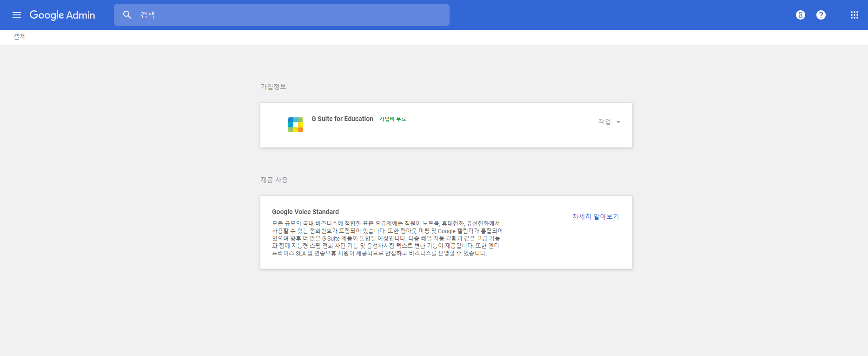Click the G Suite colorful logo icon

coord(296,125)
